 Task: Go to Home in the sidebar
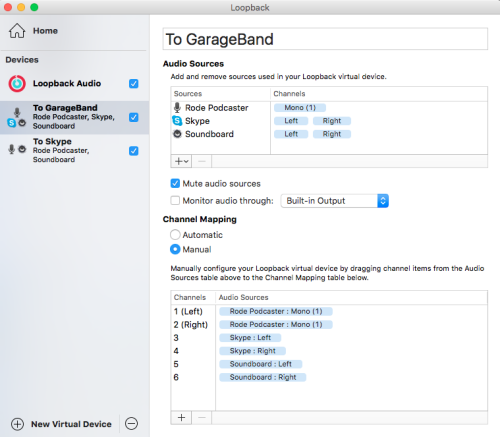(x=45, y=31)
